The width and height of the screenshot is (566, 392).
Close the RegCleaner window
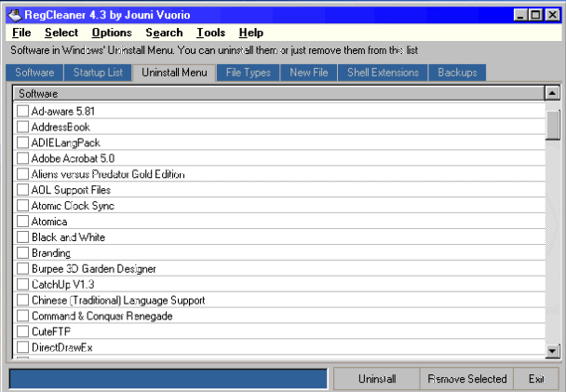[x=552, y=15]
